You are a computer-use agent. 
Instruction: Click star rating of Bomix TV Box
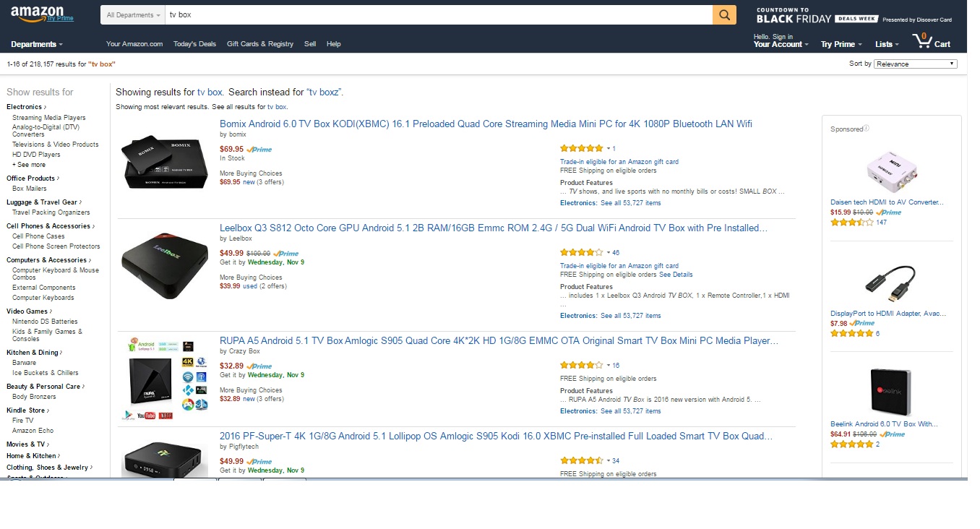click(581, 148)
